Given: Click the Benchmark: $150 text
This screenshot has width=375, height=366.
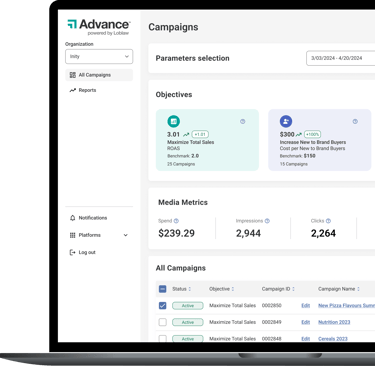Looking at the screenshot, I should click(297, 156).
